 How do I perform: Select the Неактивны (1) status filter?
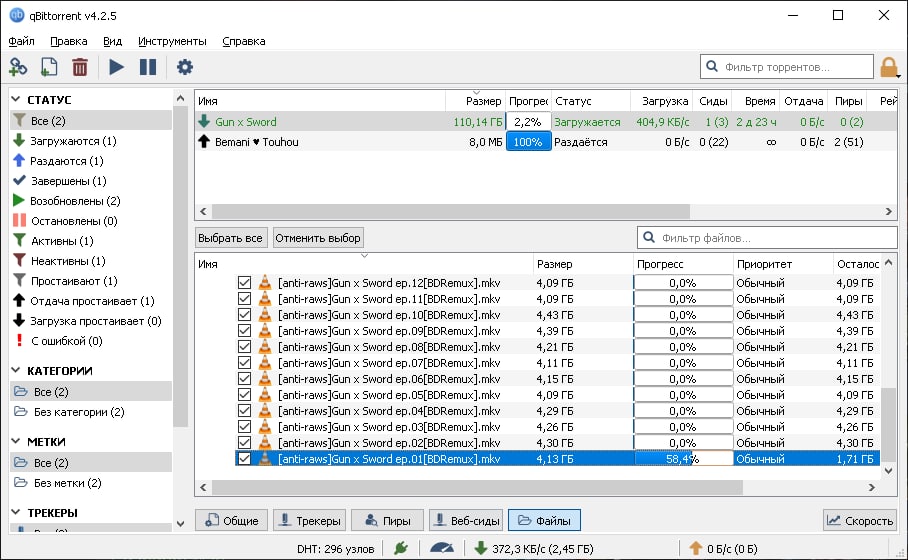(x=91, y=261)
